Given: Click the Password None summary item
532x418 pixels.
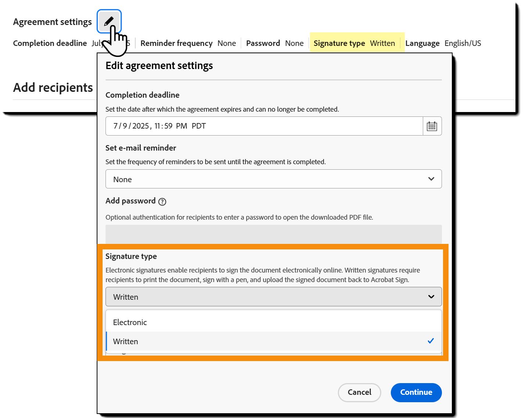Looking at the screenshot, I should tap(275, 43).
